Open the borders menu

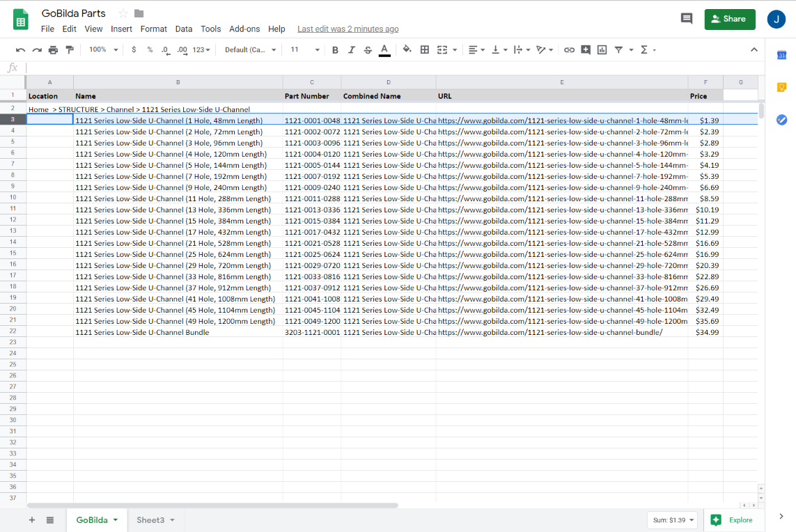pyautogui.click(x=425, y=49)
